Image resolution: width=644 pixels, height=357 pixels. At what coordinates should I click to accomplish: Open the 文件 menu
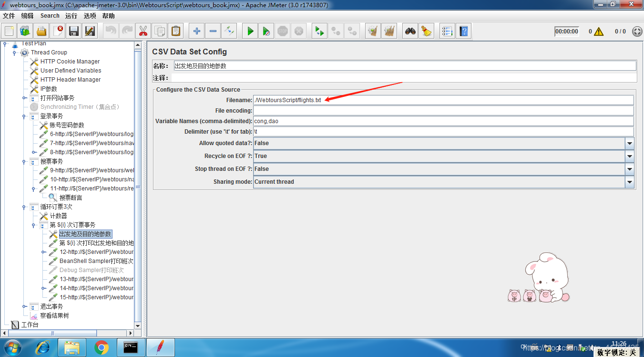[9, 16]
